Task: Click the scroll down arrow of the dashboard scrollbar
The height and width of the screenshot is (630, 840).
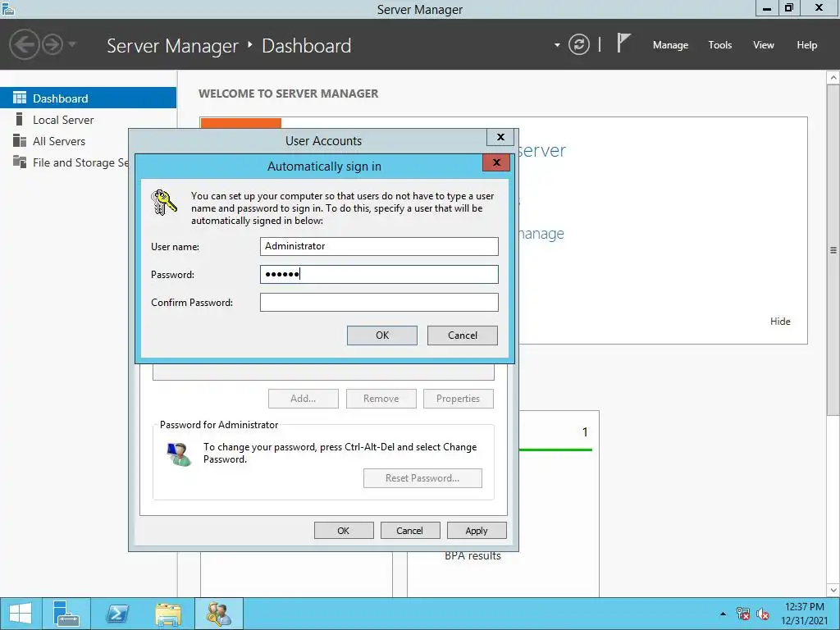Action: point(833,590)
